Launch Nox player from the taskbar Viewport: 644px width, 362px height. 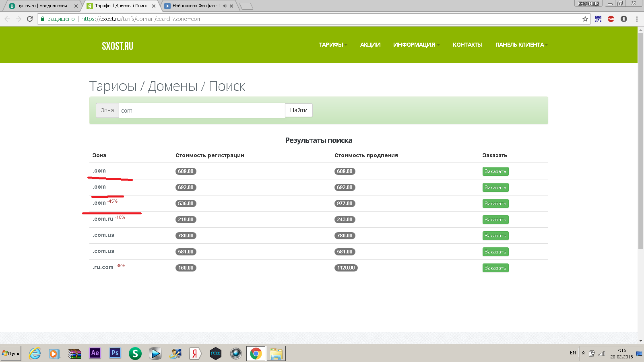point(216,354)
